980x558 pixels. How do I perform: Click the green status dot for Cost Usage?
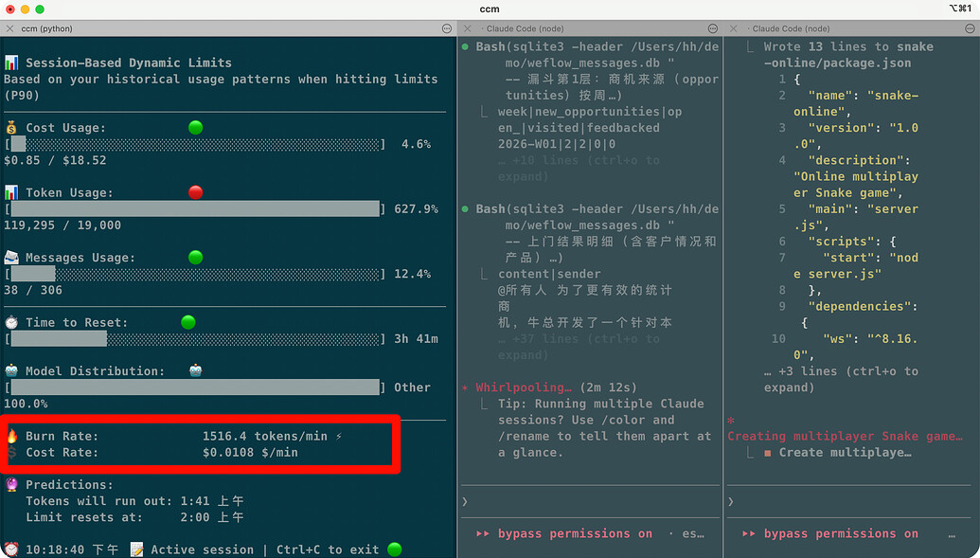pos(196,128)
